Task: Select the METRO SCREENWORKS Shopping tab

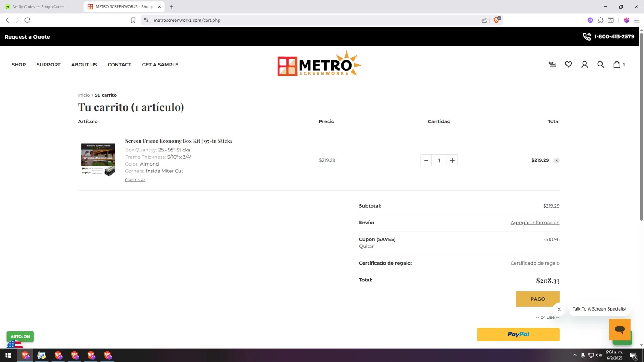Action: pos(124,7)
